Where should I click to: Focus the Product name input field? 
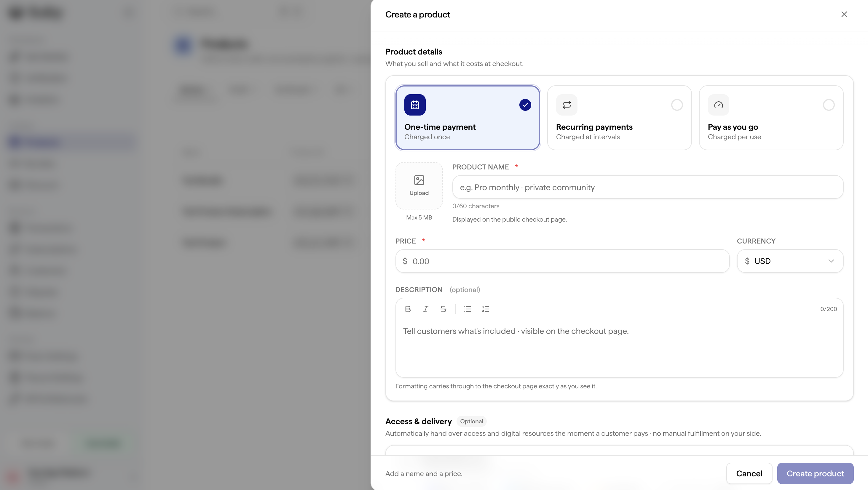[648, 187]
